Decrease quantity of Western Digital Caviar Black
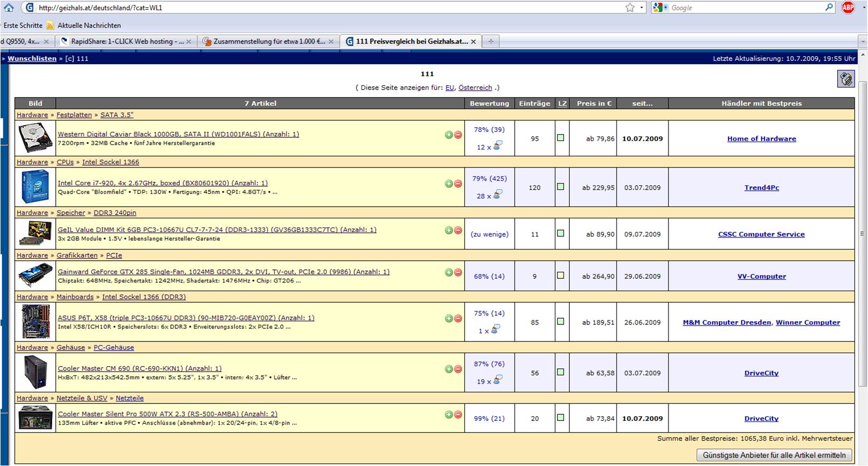This screenshot has width=868, height=466. (x=458, y=135)
